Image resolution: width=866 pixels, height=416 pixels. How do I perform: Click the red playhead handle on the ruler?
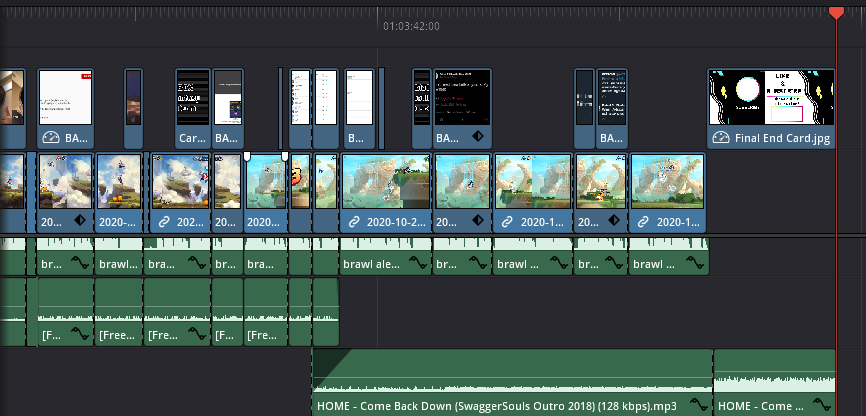(x=836, y=13)
